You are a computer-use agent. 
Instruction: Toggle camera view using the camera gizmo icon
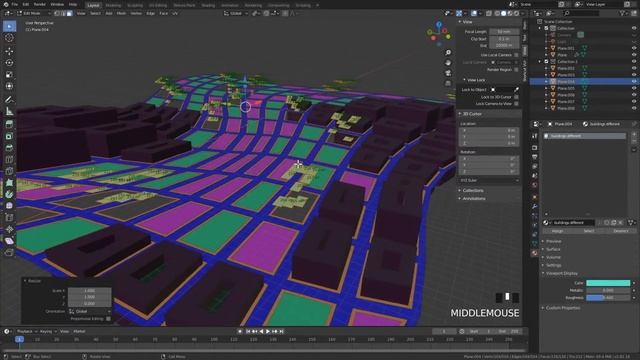(448, 73)
